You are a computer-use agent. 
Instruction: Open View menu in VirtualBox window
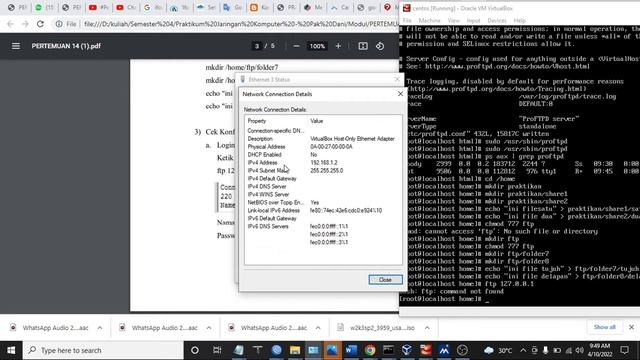point(453,20)
